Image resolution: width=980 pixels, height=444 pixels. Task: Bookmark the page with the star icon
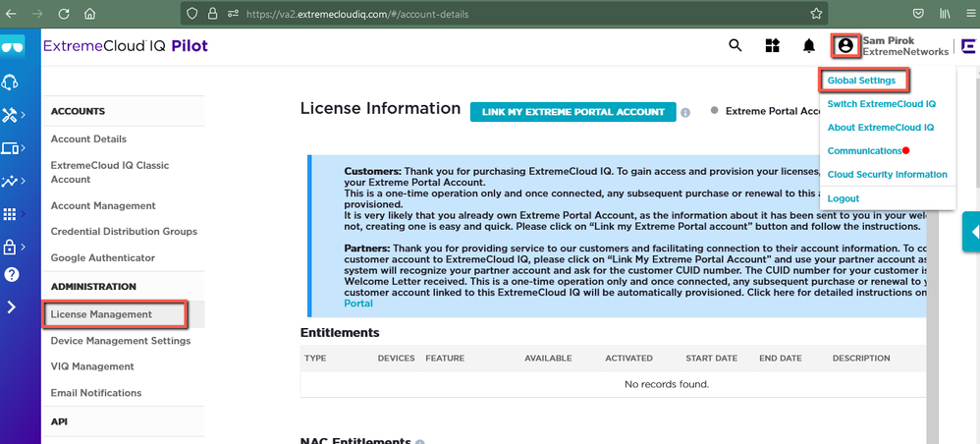coord(816,13)
